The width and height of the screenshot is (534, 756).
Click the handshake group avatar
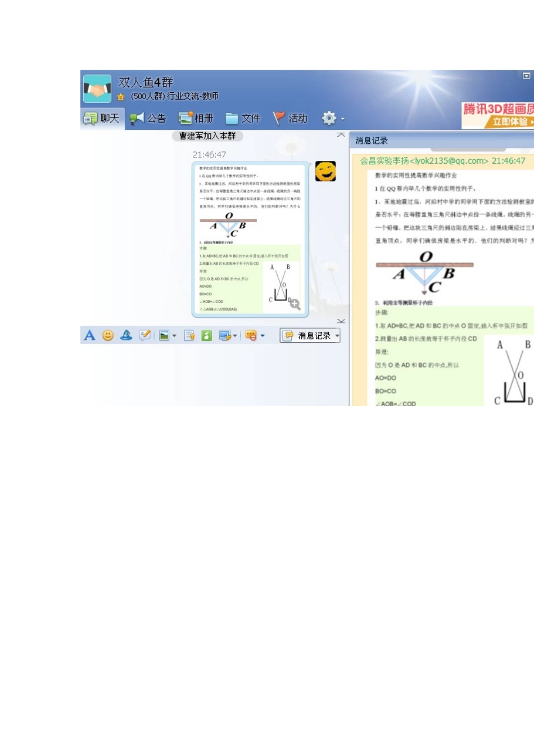coord(97,89)
